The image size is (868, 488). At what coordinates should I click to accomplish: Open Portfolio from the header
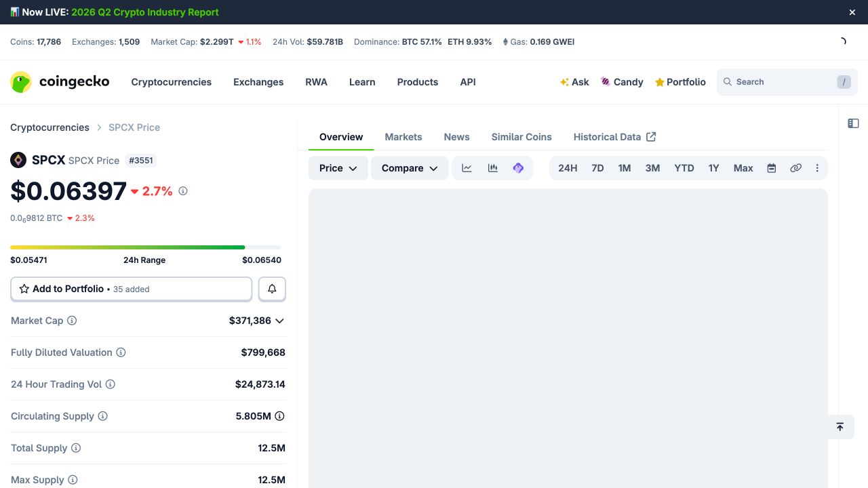tap(680, 82)
